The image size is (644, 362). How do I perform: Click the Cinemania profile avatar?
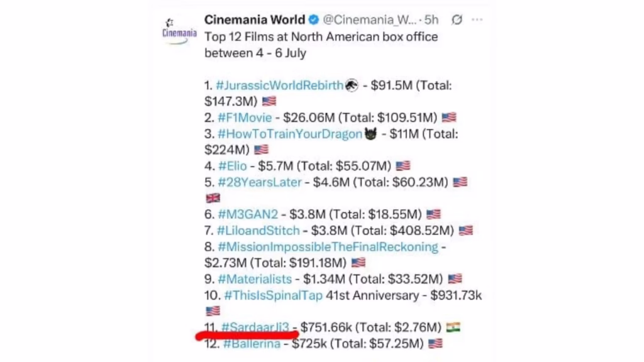click(179, 31)
